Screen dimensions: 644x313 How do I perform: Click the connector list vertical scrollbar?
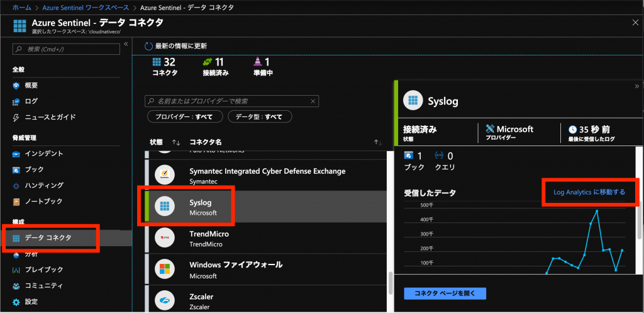390,284
